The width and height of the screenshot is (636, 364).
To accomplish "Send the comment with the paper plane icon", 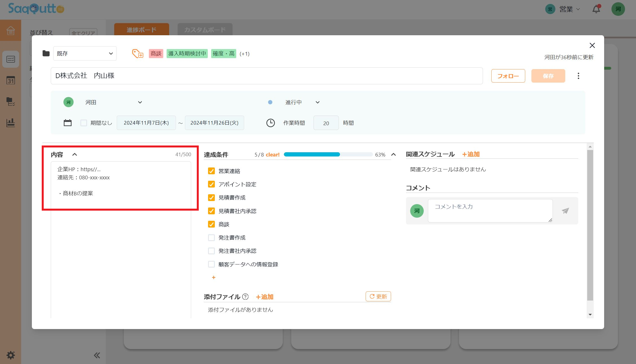I will pos(565,211).
